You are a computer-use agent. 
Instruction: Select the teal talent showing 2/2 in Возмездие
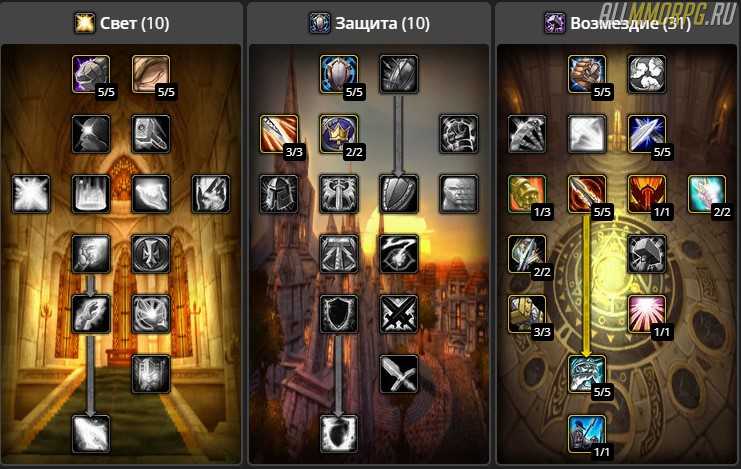707,194
